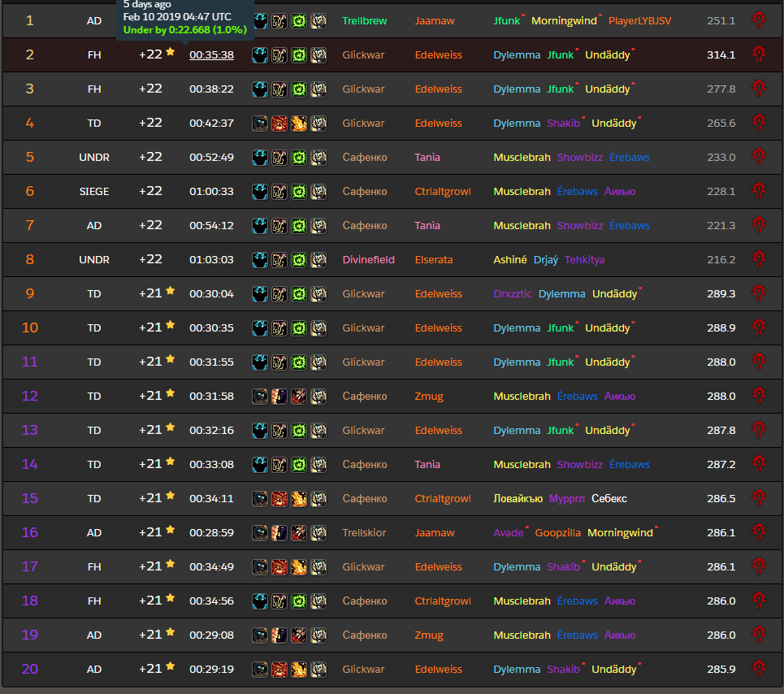This screenshot has width=784, height=694.
Task: Open the 01:03:03 run in rank 8
Action: click(x=211, y=259)
